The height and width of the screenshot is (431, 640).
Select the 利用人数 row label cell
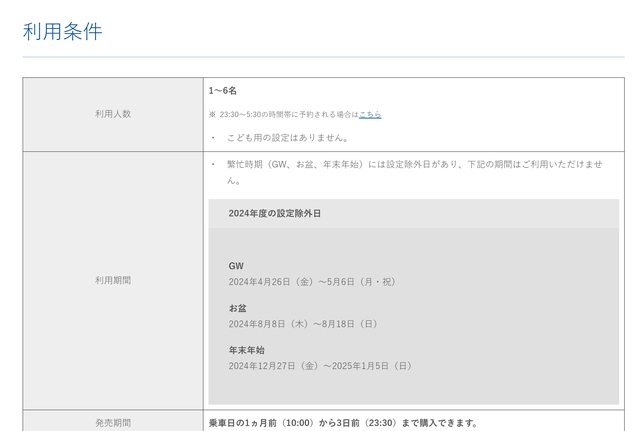click(x=113, y=114)
